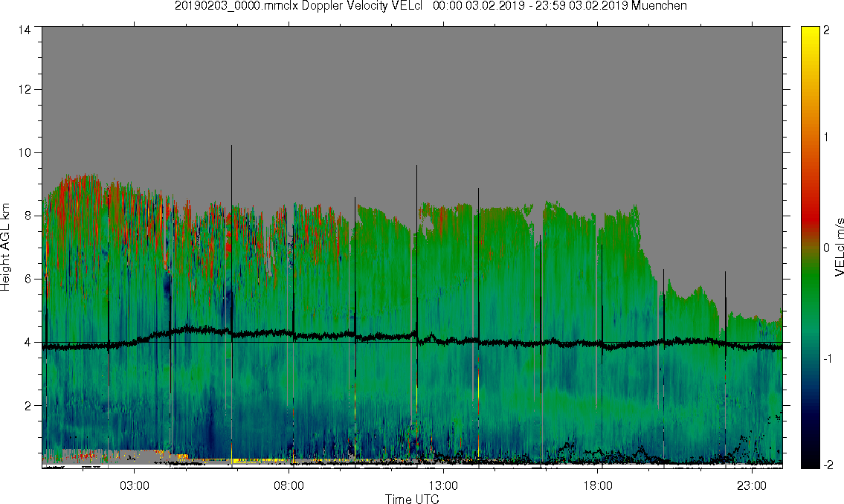The image size is (844, 504).
Task: Click the colorbar value 1
Action: [827, 138]
